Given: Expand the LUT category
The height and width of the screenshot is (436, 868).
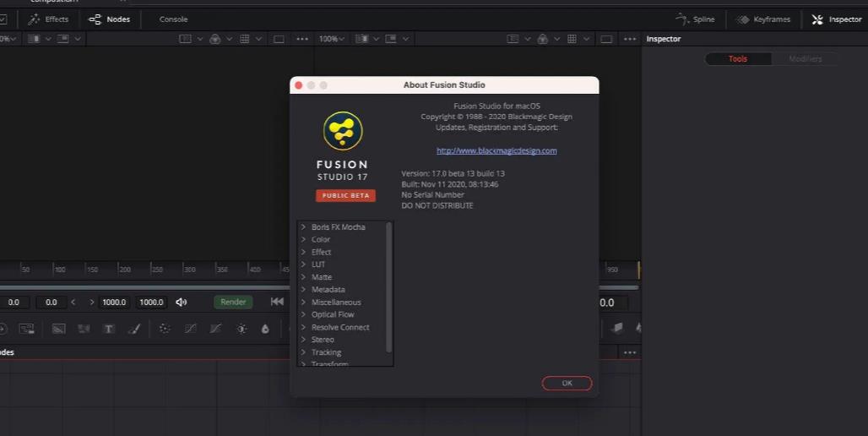Looking at the screenshot, I should point(303,264).
